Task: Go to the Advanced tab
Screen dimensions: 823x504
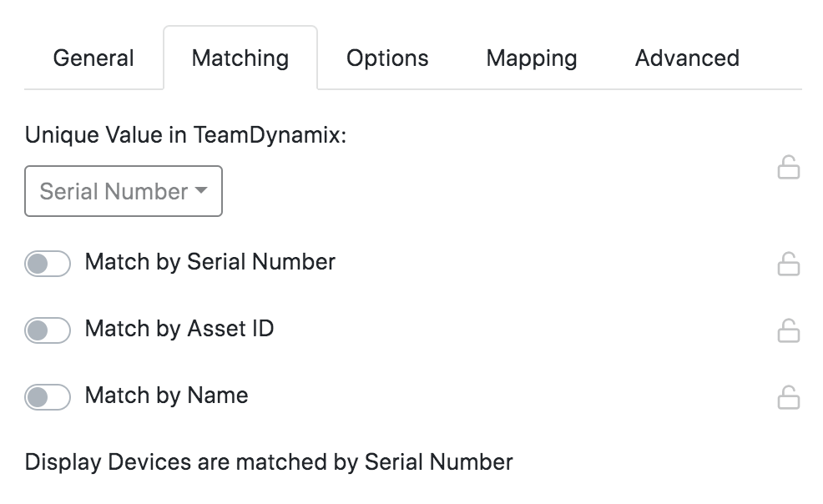Action: point(687,58)
